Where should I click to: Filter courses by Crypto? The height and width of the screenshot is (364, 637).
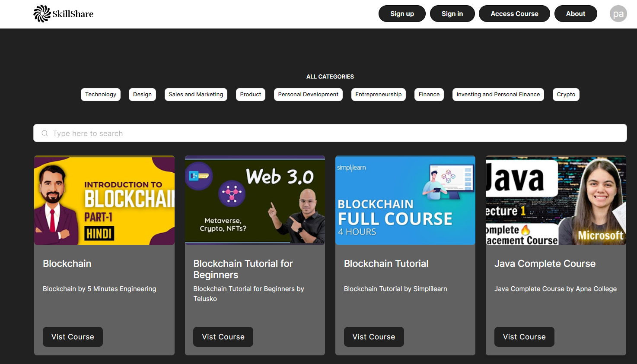tap(566, 95)
